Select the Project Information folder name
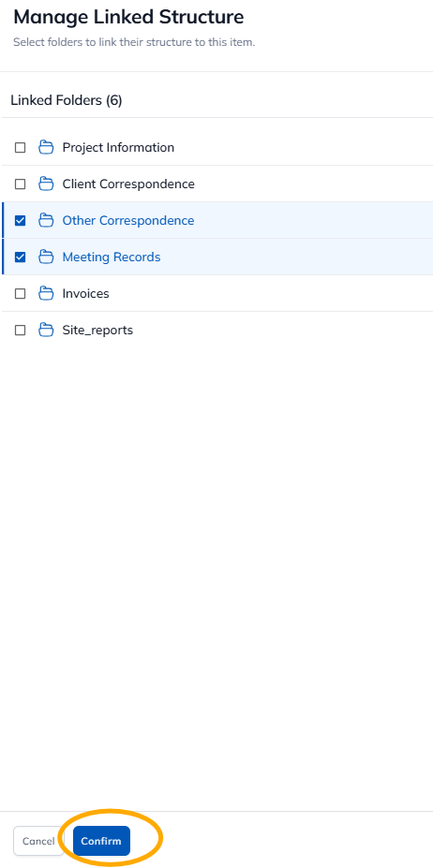Viewport: 433px width, 868px height. click(118, 147)
